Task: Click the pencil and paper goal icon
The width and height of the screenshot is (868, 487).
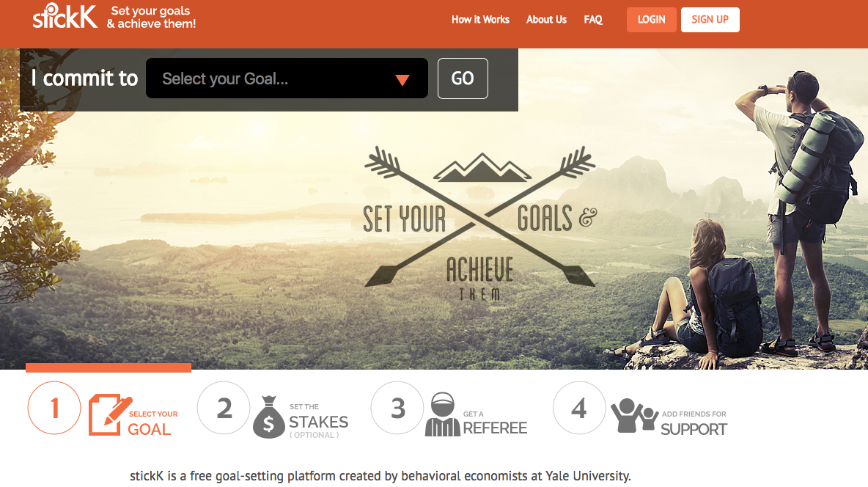Action: [x=110, y=414]
